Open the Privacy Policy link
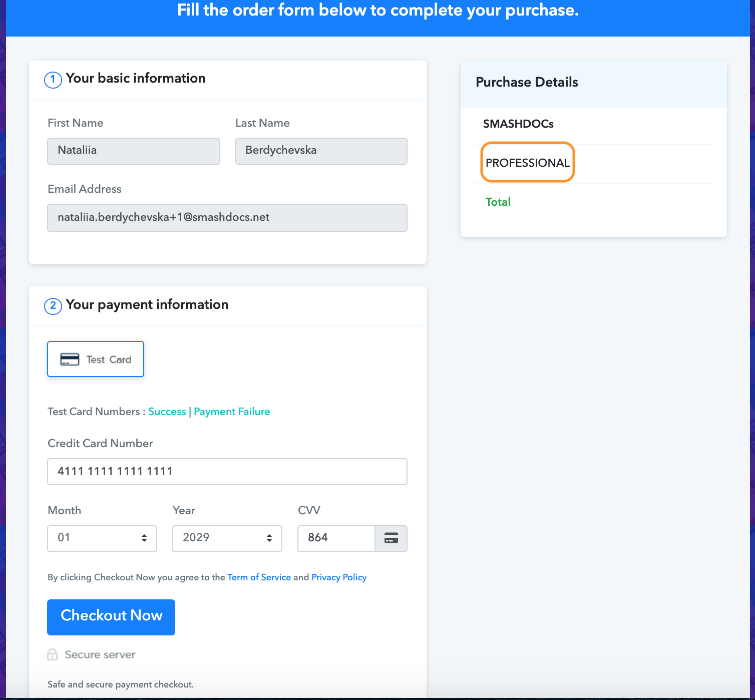This screenshot has width=755, height=700. pos(339,577)
